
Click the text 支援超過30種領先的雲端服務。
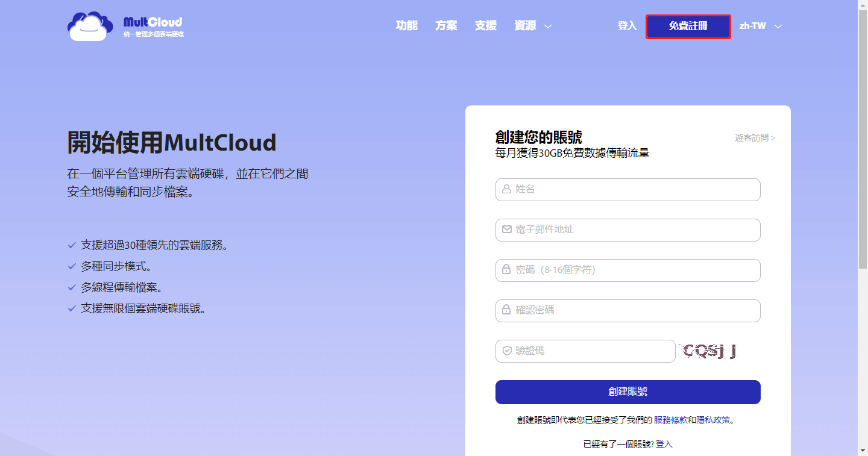tap(155, 245)
